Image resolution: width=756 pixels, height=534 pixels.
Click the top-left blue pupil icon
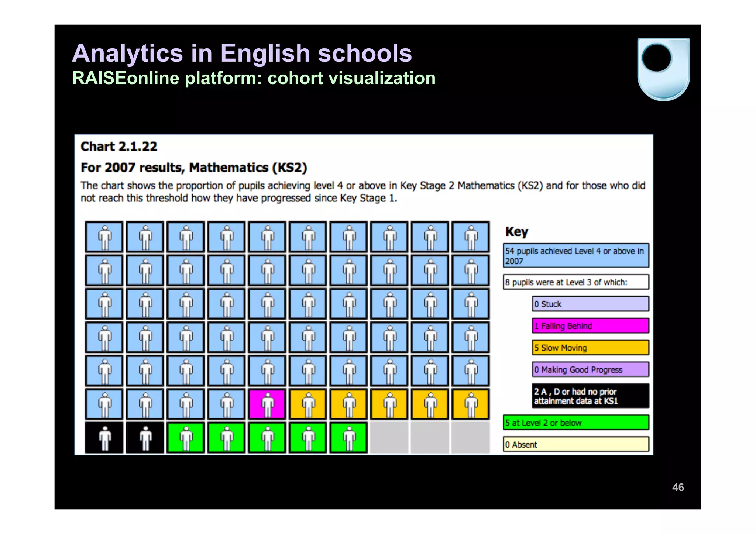pyautogui.click(x=104, y=237)
